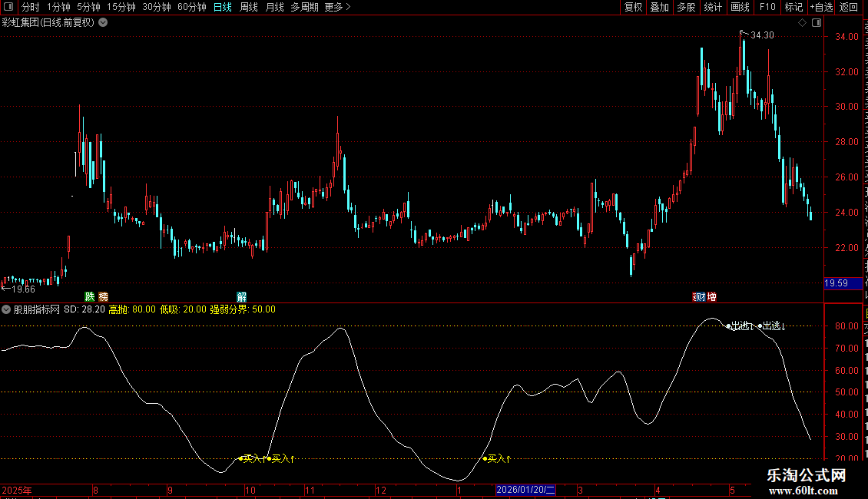Image resolution: width=868 pixels, height=499 pixels.
Task: Click the 80.00 indicator axis label
Action: 847,326
